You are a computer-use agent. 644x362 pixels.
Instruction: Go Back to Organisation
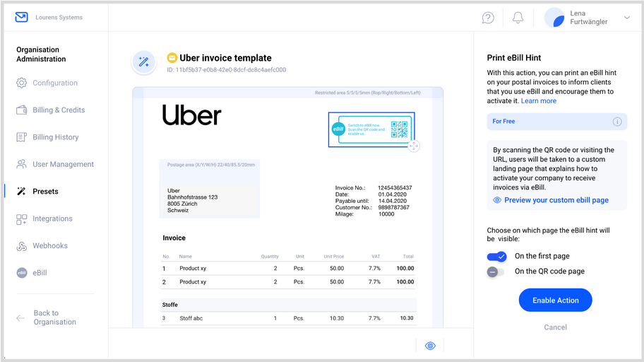54,317
